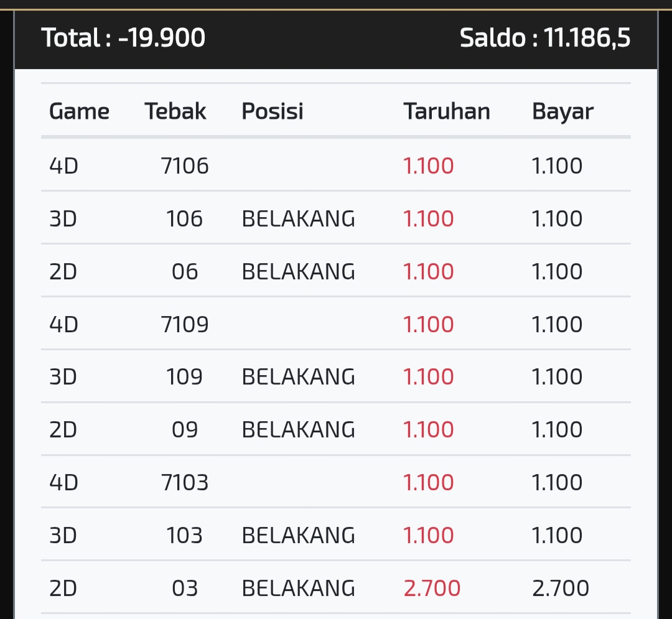This screenshot has width=672, height=619.
Task: Tap the Total -19.900 summary text
Action: point(123,38)
